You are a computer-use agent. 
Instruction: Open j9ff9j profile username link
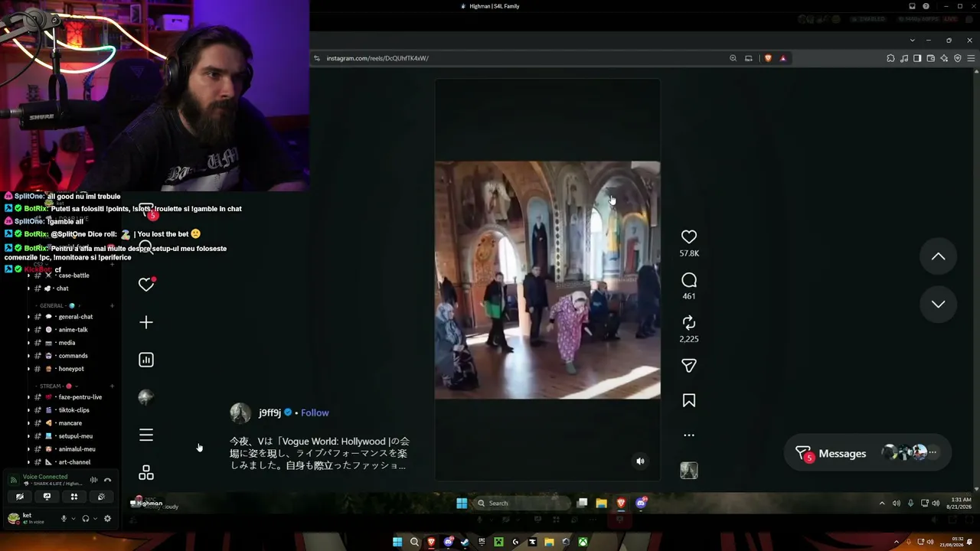pos(269,412)
